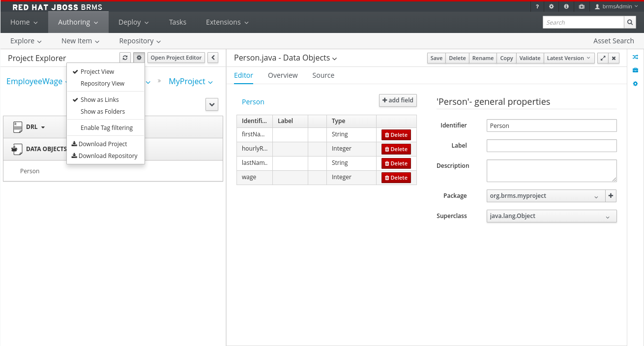The height and width of the screenshot is (346, 644).
Task: Open the Superclass combo box
Action: pos(552,216)
